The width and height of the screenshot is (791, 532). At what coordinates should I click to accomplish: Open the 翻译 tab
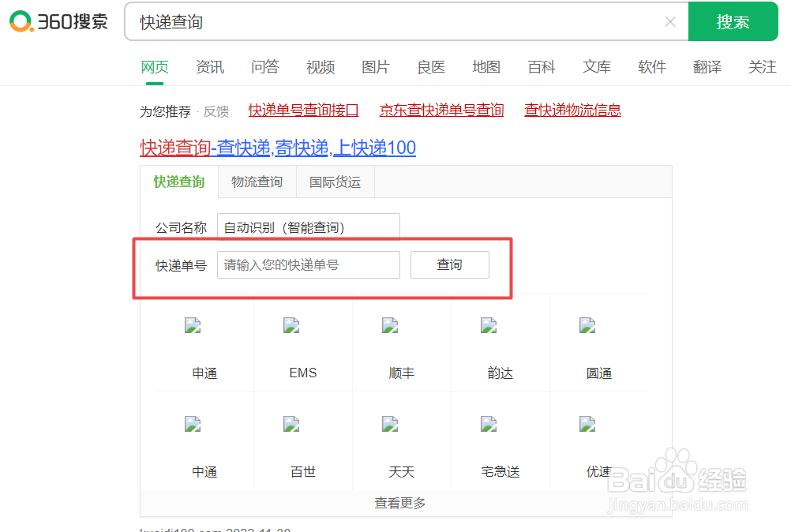(707, 66)
